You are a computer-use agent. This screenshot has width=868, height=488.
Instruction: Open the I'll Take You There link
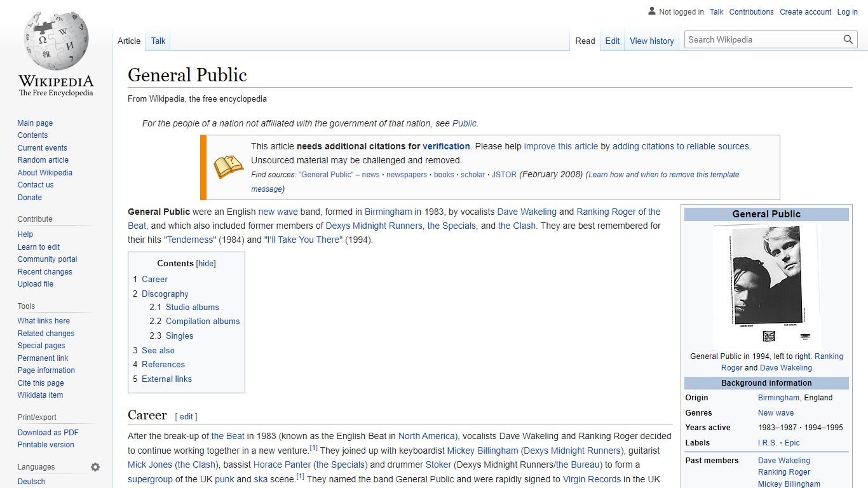tap(303, 240)
